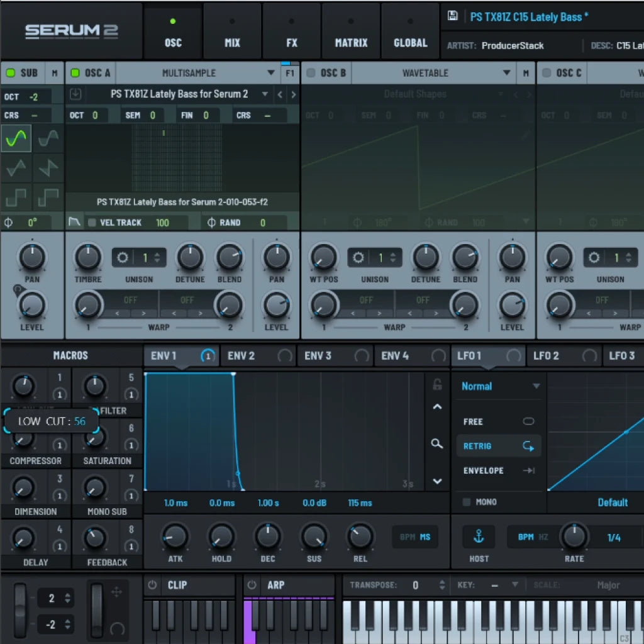Select the sine wave shape for SUB
Screen dimensions: 644x644
click(16, 139)
